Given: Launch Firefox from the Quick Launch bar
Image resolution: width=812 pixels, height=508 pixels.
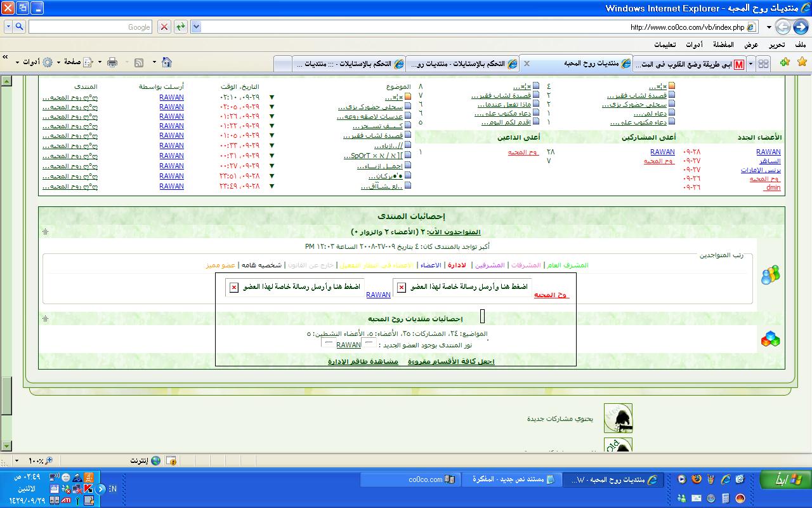Looking at the screenshot, I should tap(695, 479).
